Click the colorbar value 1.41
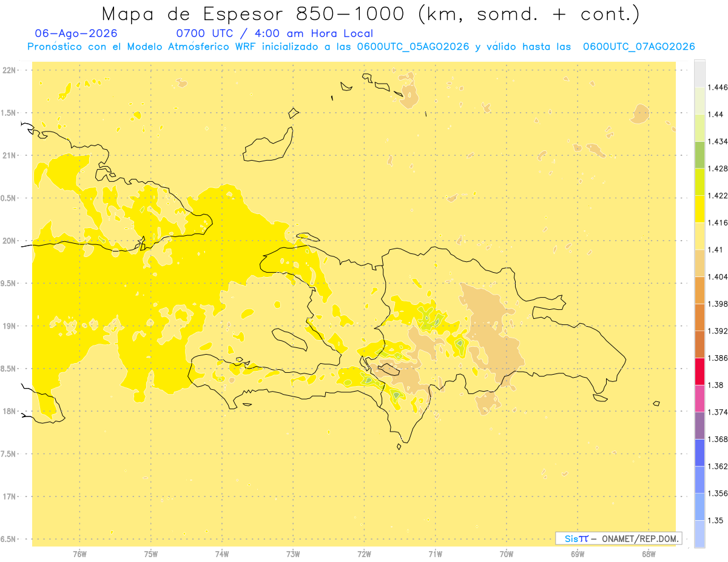 [x=716, y=250]
